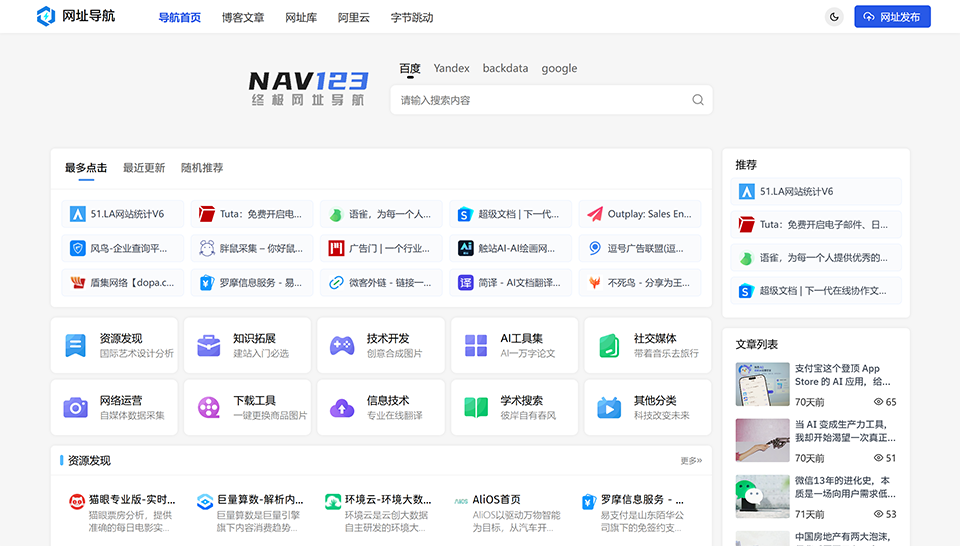Click the 网址导航 site logo
Viewport: 960px width, 546px height.
click(76, 17)
